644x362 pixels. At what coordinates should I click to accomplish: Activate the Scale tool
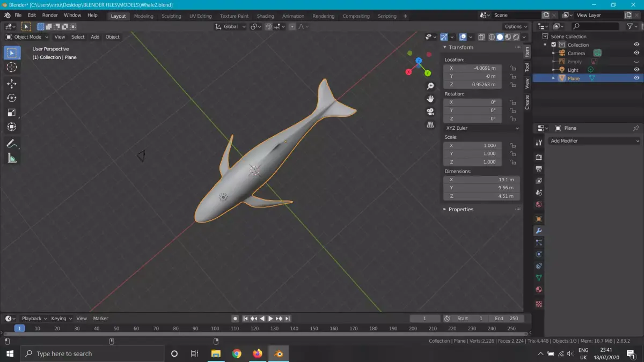pos(12,113)
